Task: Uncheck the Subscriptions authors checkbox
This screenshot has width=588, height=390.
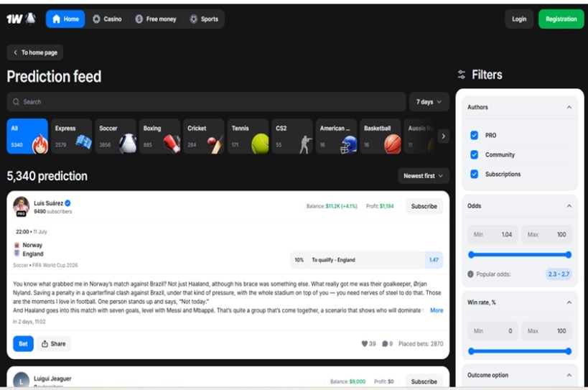Action: 475,174
